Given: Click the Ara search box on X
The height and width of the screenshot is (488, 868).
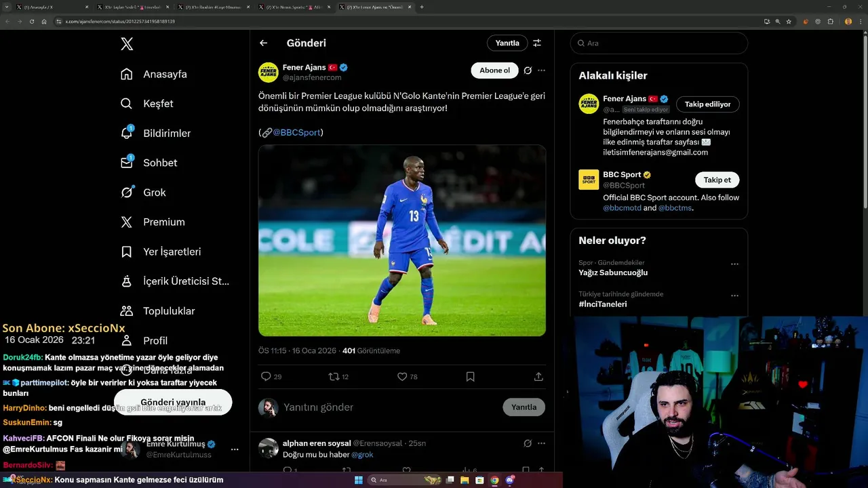Looking at the screenshot, I should [659, 43].
